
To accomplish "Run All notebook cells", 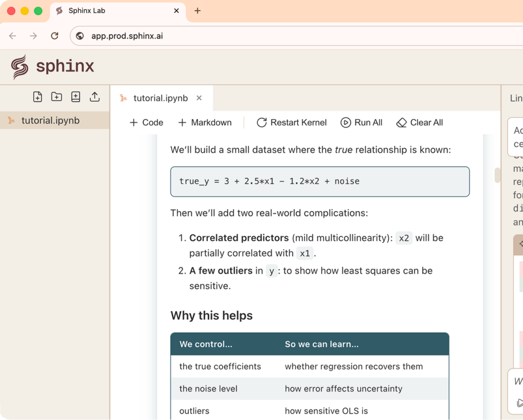I will pos(362,122).
